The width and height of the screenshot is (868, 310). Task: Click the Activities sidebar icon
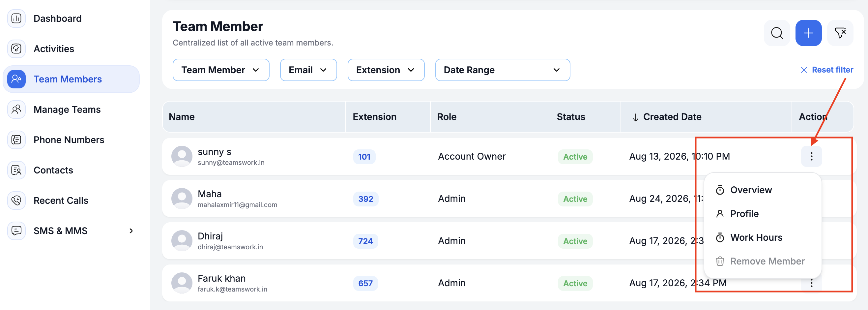pos(16,49)
